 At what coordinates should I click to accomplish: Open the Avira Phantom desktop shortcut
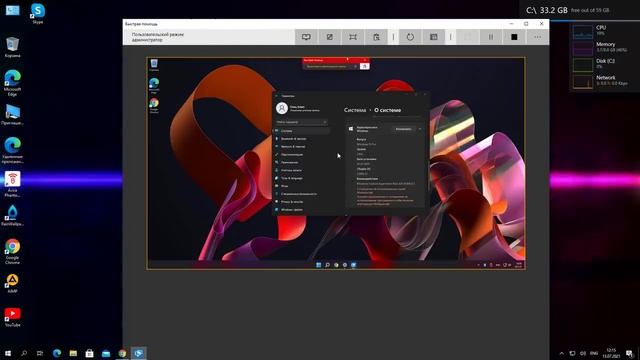[x=12, y=184]
